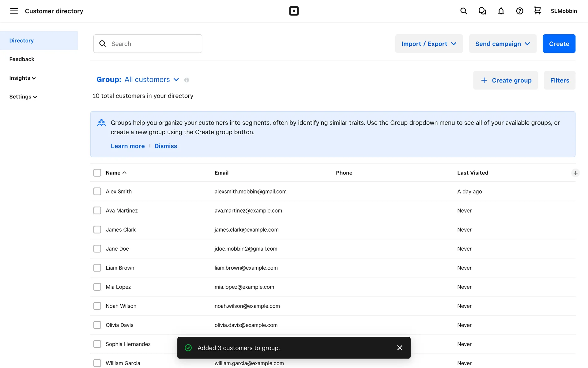
Task: Go to Feedback in the sidebar
Action: click(22, 59)
